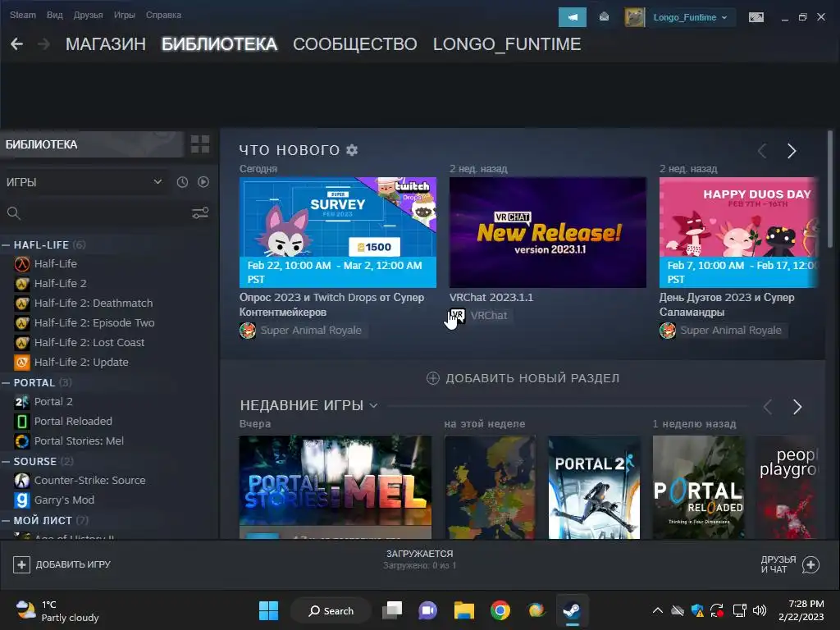Switch to the СООБЩЕСТВО tab
Image resolution: width=840 pixels, height=630 pixels.
[354, 44]
